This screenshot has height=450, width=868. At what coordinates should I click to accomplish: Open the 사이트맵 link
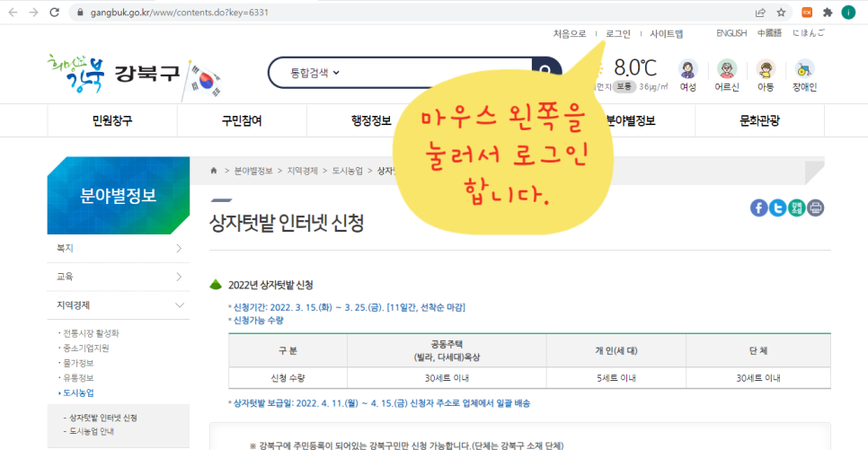pyautogui.click(x=666, y=34)
